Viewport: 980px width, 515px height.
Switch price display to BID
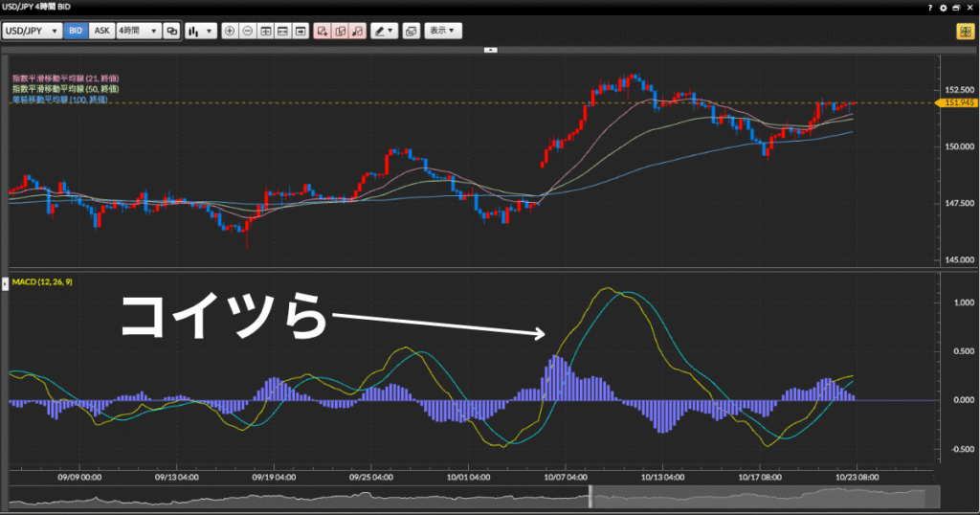click(76, 31)
